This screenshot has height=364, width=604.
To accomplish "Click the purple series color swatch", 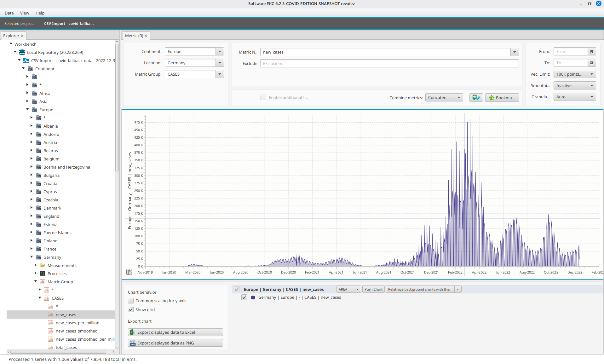I will 253,297.
